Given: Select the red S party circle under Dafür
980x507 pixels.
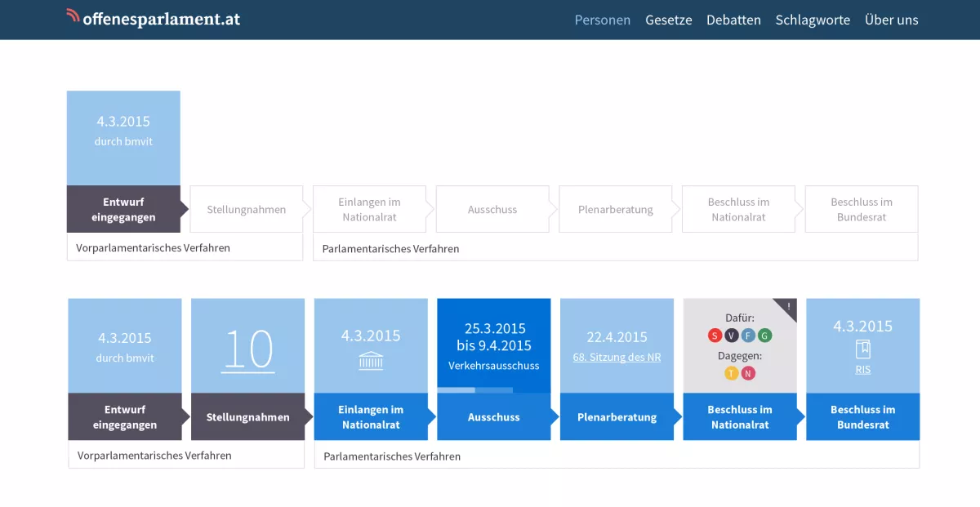Looking at the screenshot, I should tap(715, 336).
